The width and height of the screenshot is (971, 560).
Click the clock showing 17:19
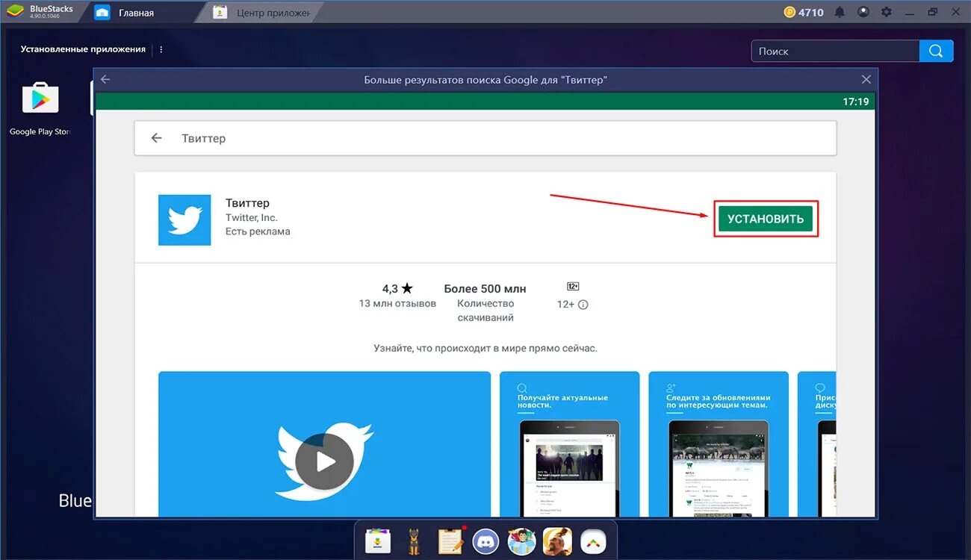point(856,102)
